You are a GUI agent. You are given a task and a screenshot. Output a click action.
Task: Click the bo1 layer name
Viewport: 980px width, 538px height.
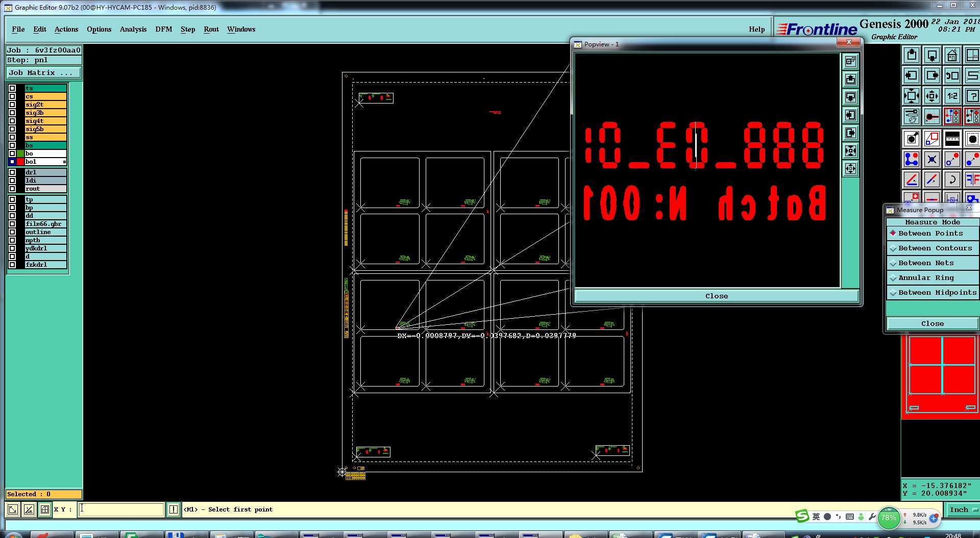click(x=45, y=162)
